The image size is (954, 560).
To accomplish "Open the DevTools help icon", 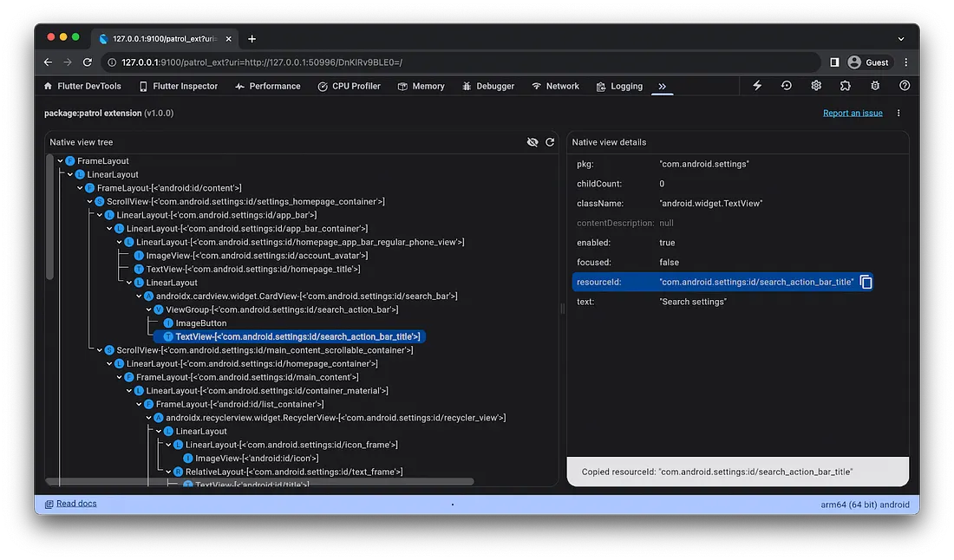I will [x=904, y=86].
